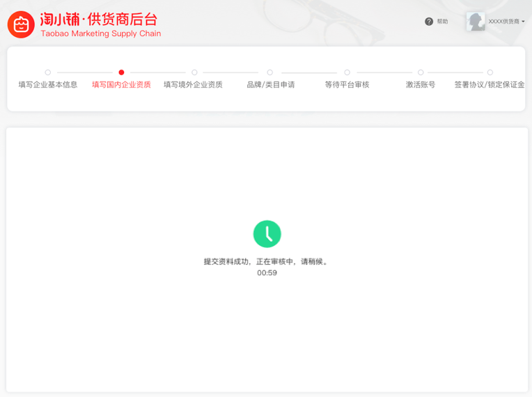This screenshot has height=397, width=532.
Task: Open the 填写国内企业资质 step label
Action: [x=121, y=85]
